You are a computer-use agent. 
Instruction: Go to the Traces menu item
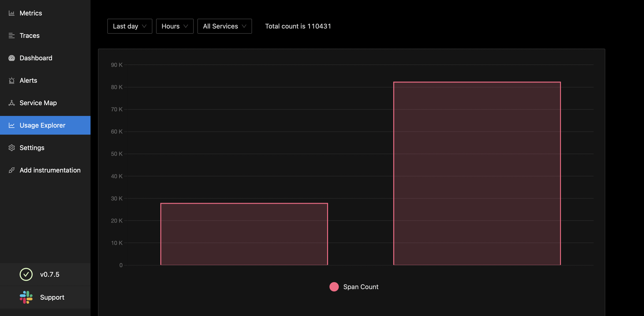point(29,36)
